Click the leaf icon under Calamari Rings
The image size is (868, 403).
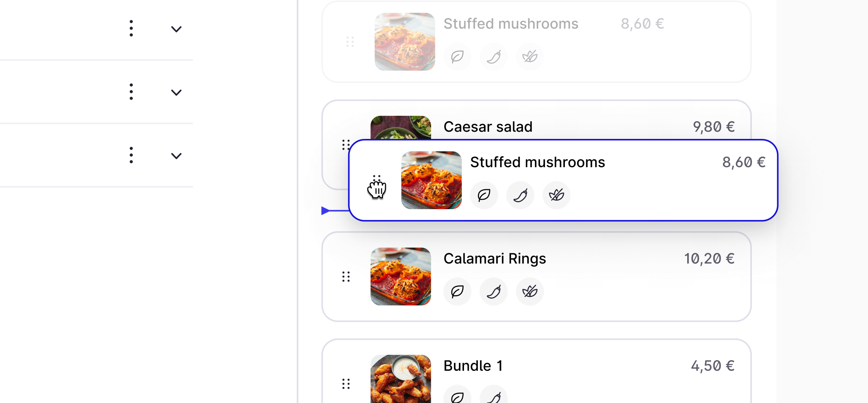458,292
